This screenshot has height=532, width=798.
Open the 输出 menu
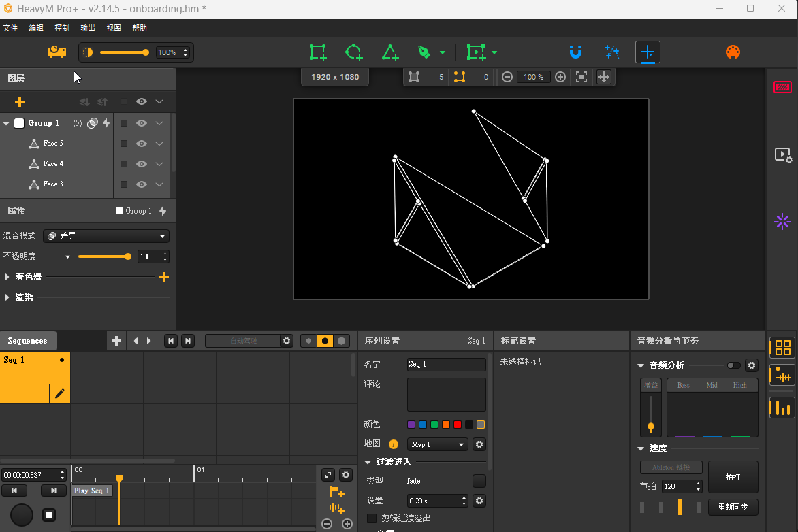coord(88,28)
